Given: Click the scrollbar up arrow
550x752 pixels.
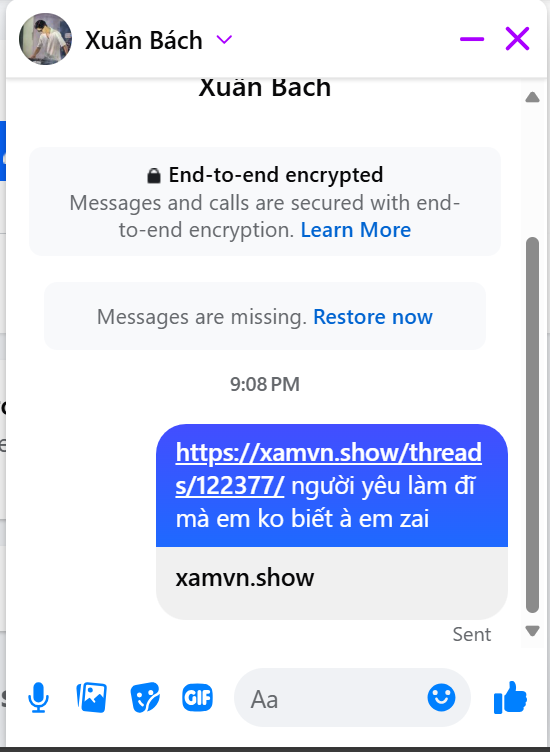Looking at the screenshot, I should point(532,97).
